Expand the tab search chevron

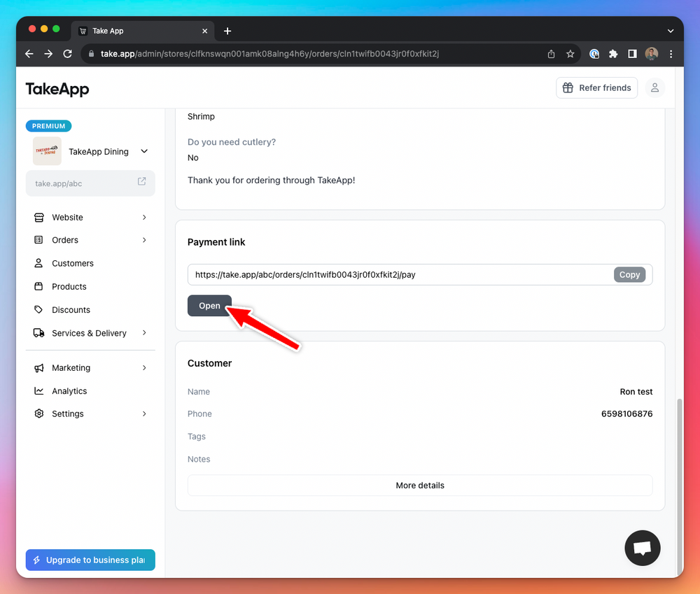[670, 31]
